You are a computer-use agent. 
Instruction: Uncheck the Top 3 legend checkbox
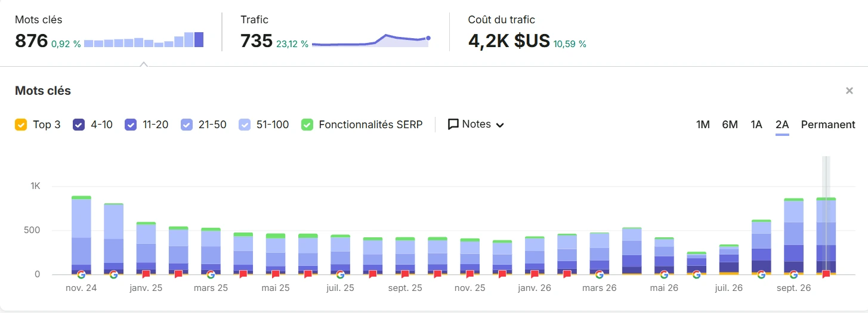[21, 125]
